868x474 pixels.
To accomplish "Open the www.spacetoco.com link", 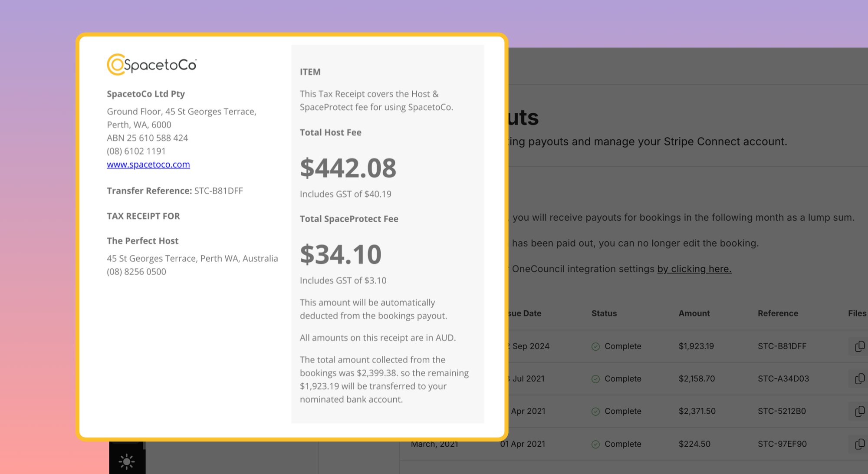I will [x=148, y=165].
